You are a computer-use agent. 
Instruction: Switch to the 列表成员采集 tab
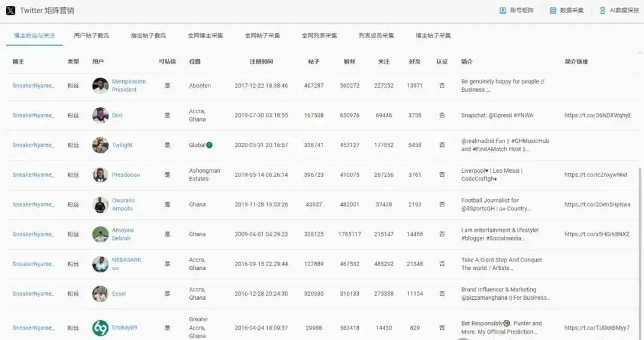pos(376,35)
